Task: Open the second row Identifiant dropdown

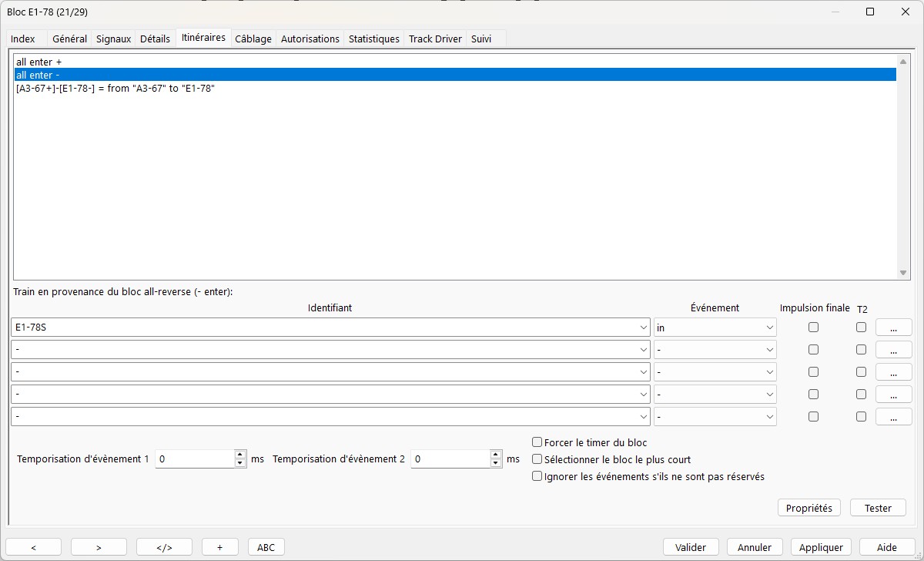Action: pyautogui.click(x=644, y=350)
